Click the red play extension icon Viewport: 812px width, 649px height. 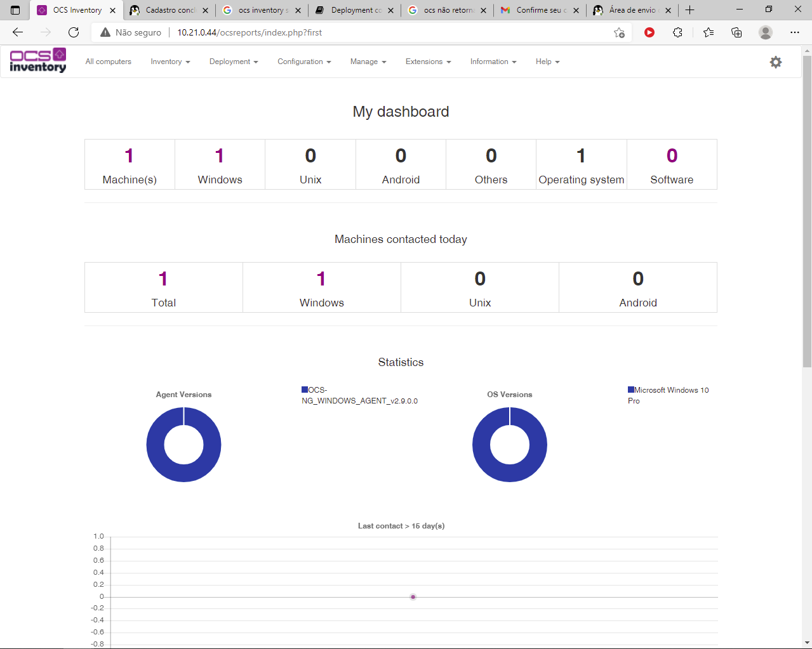649,32
